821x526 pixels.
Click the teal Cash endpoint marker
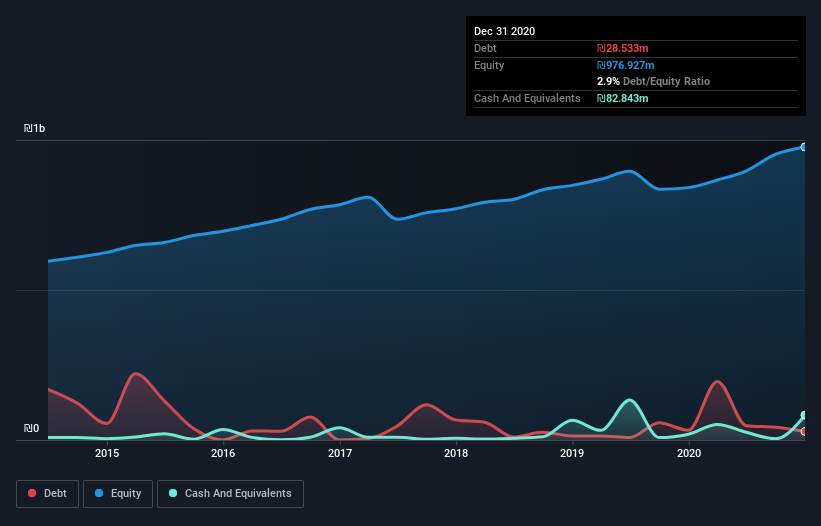coord(804,416)
